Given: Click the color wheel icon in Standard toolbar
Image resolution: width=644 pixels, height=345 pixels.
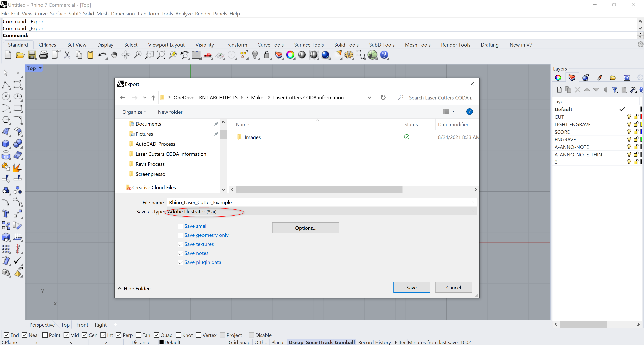Looking at the screenshot, I should (x=290, y=55).
